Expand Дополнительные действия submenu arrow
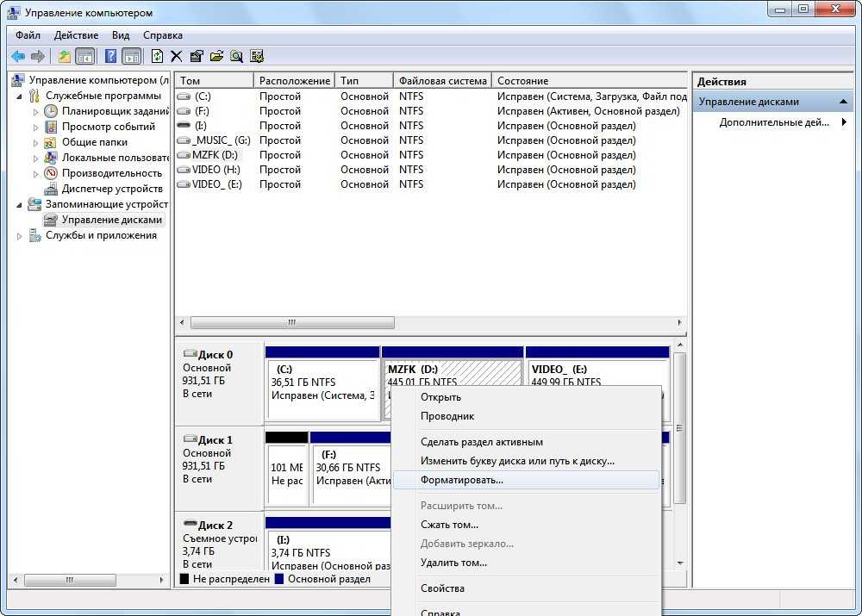This screenshot has width=862, height=616. tap(843, 122)
